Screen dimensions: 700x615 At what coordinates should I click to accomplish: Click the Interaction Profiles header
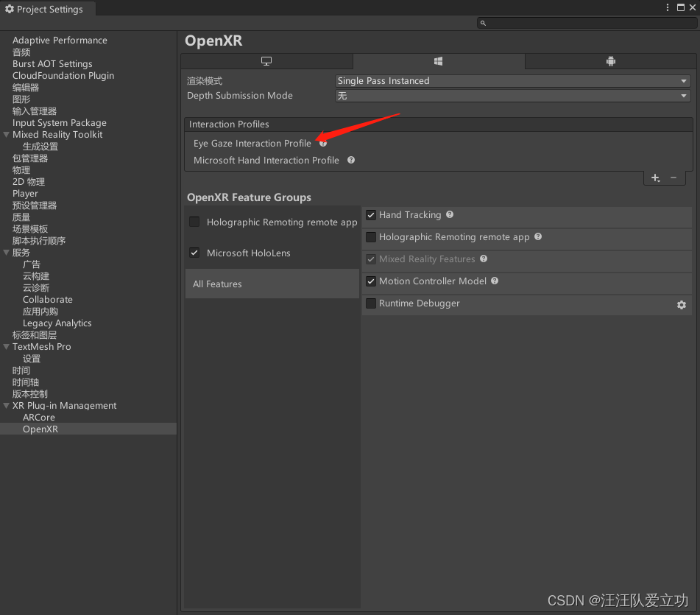439,124
